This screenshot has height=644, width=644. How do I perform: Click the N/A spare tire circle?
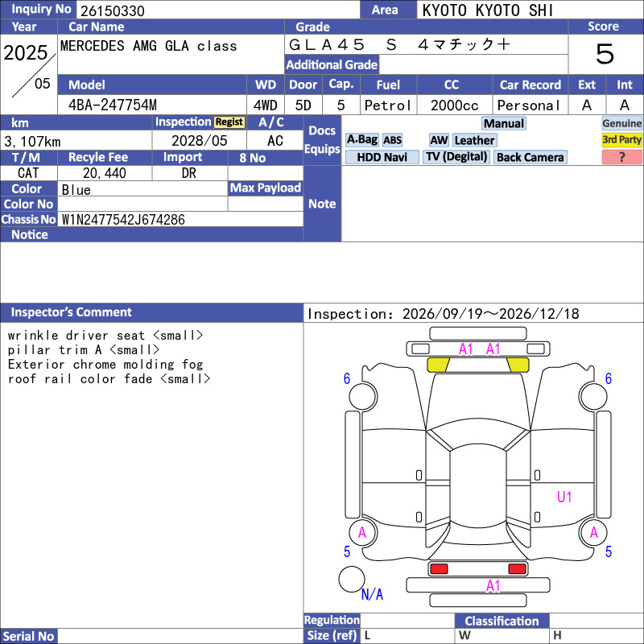(352, 579)
